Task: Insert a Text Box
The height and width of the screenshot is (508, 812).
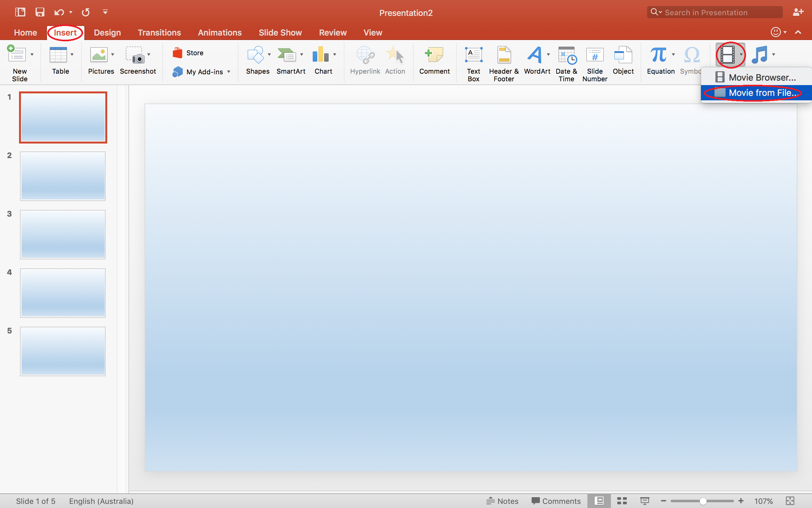Action: [x=474, y=64]
